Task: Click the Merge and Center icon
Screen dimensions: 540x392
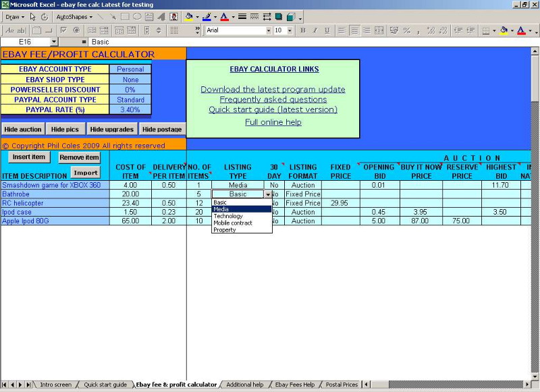Action: tap(379, 30)
